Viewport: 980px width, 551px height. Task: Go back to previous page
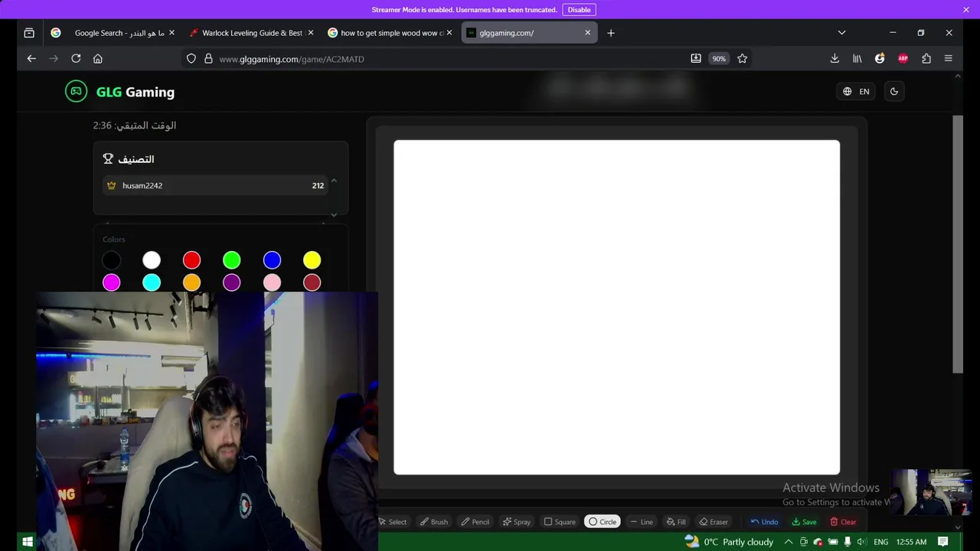31,58
